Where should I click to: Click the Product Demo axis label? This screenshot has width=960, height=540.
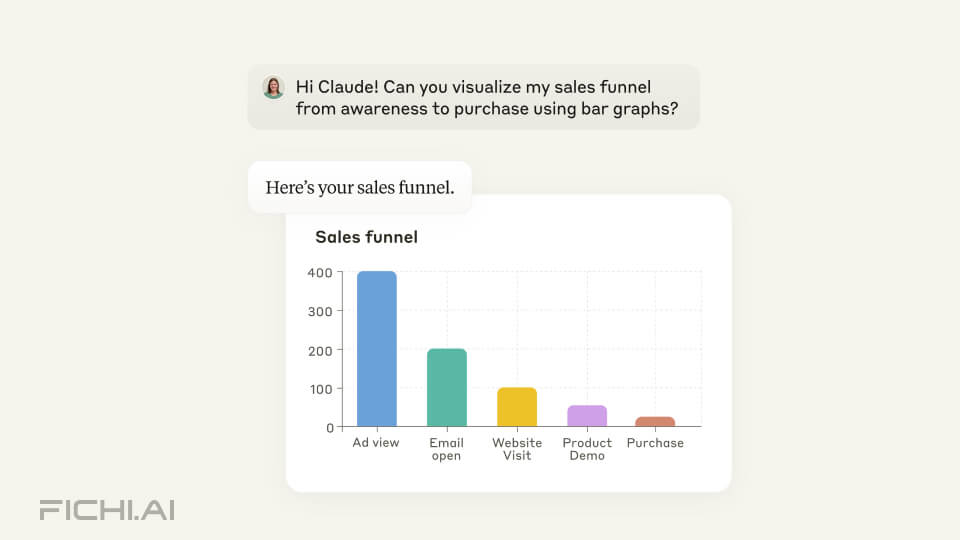tap(587, 449)
